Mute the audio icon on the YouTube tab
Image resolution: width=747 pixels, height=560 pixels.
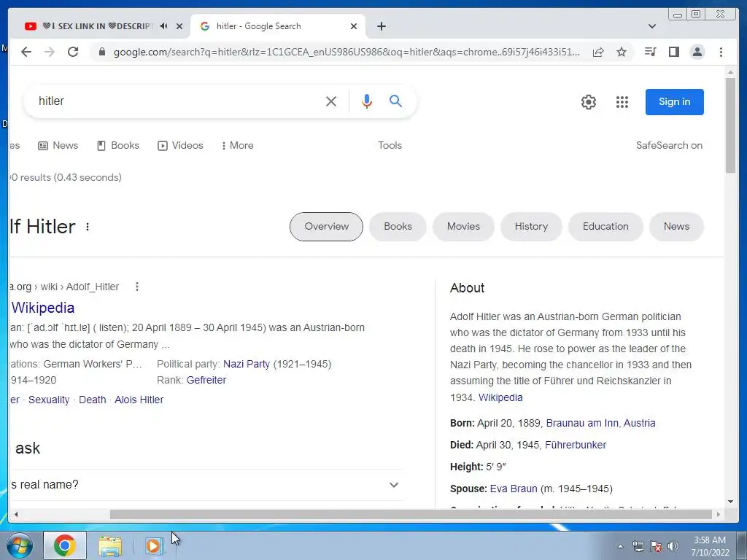[x=164, y=26]
